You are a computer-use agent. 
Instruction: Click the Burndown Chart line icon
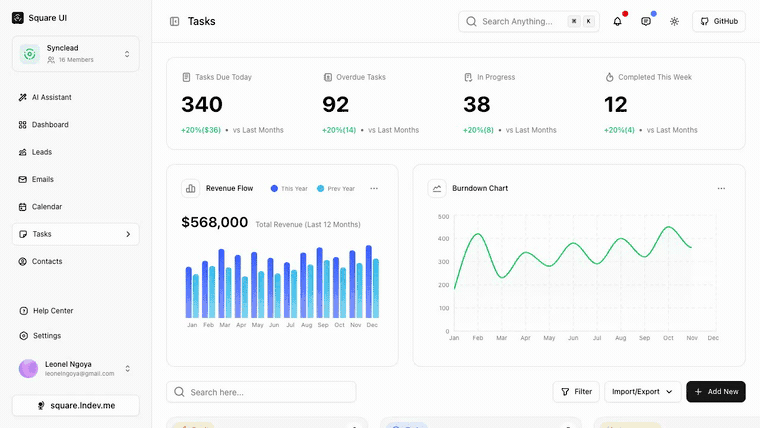437,189
